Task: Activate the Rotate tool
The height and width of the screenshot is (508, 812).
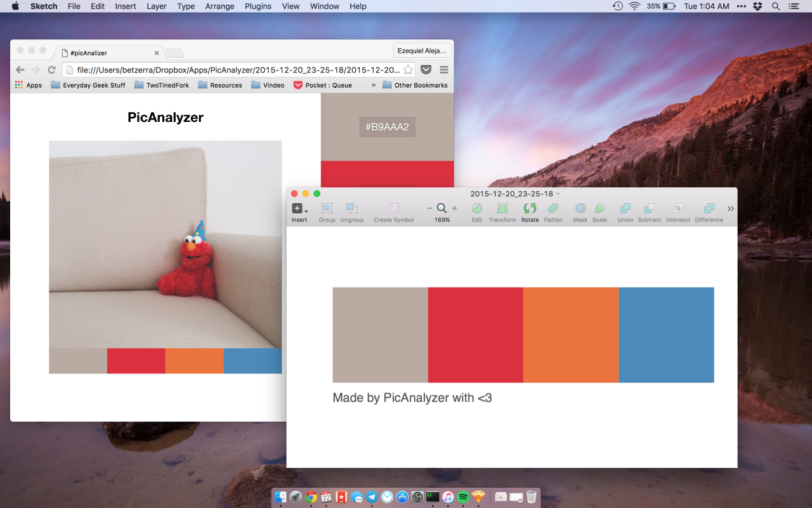Action: [530, 210]
